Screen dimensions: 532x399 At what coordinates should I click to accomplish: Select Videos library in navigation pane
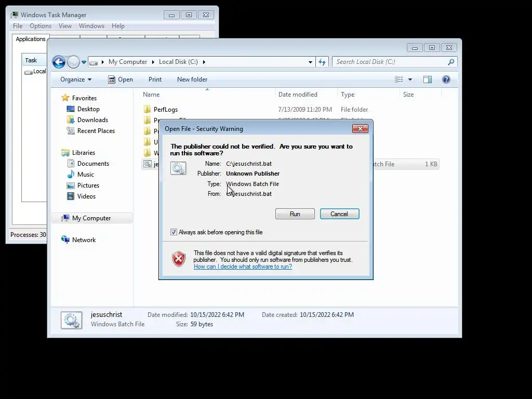point(82,196)
